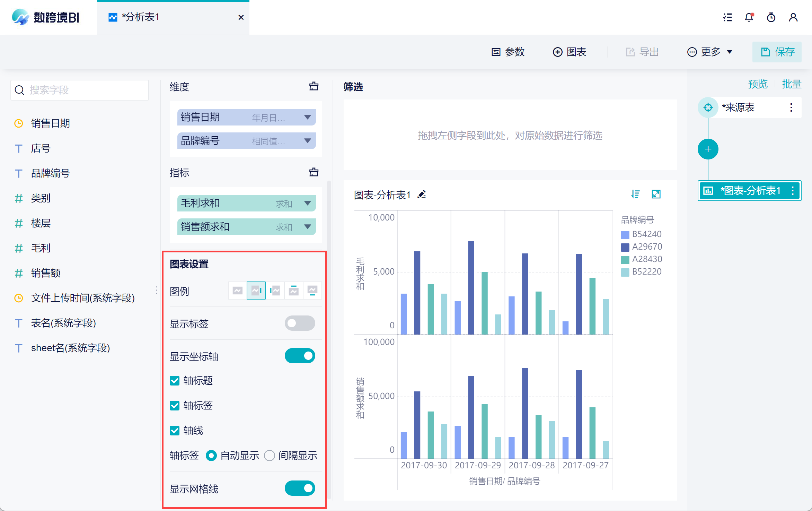
Task: Open the user profile icon
Action: [793, 17]
